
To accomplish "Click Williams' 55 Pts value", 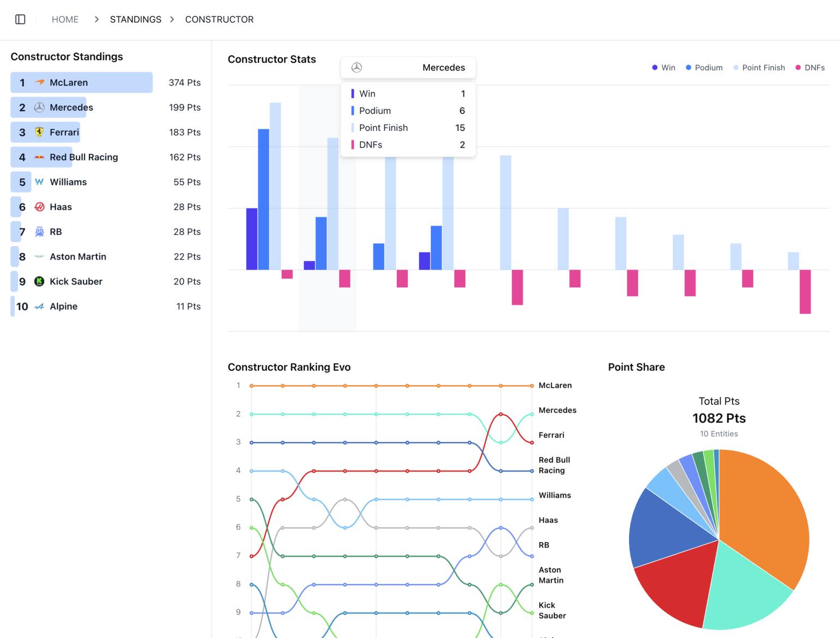I will click(x=187, y=182).
